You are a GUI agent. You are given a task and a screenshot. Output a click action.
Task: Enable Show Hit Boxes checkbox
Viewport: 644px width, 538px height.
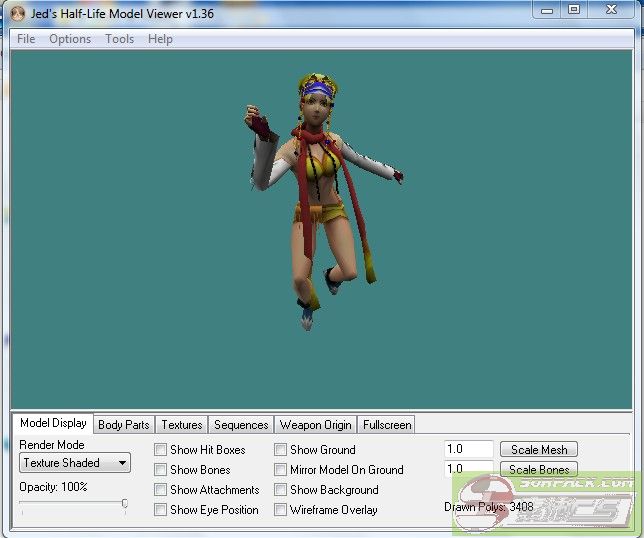click(x=161, y=450)
